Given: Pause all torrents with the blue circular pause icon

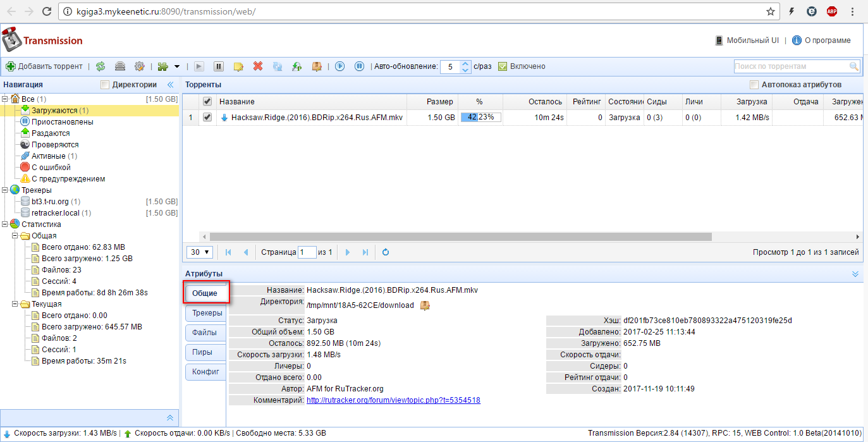Looking at the screenshot, I should [359, 66].
